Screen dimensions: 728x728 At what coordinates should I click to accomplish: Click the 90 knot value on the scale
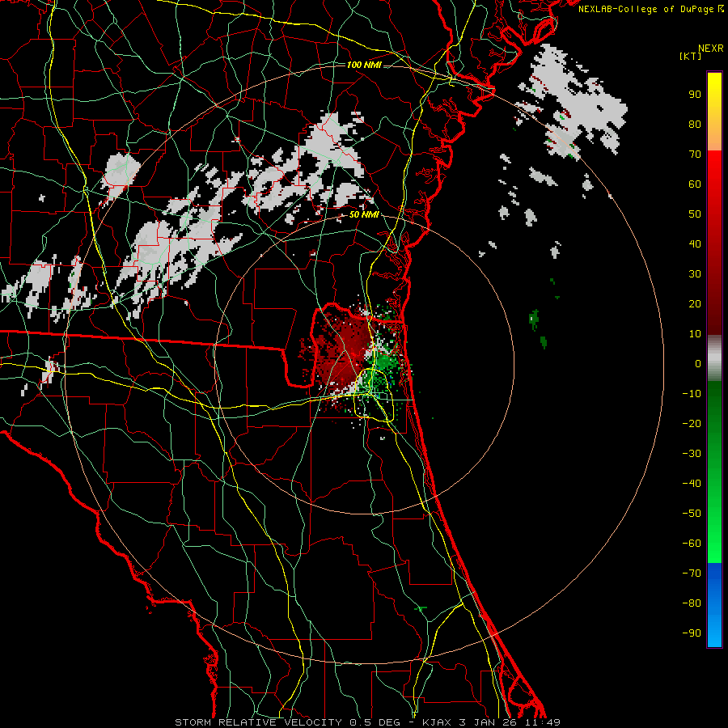[695, 95]
